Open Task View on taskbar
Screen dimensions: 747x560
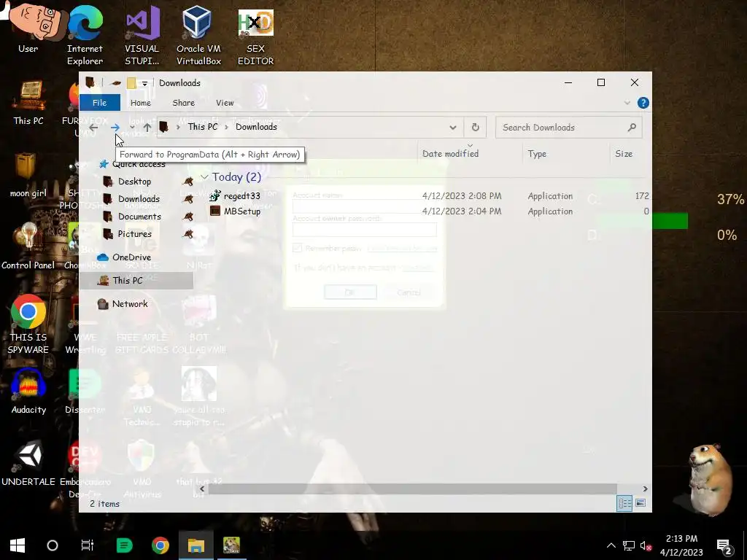[x=88, y=545]
